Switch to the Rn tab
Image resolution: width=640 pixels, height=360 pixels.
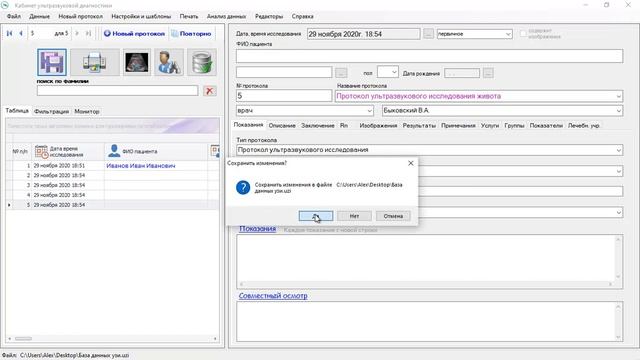(344, 126)
